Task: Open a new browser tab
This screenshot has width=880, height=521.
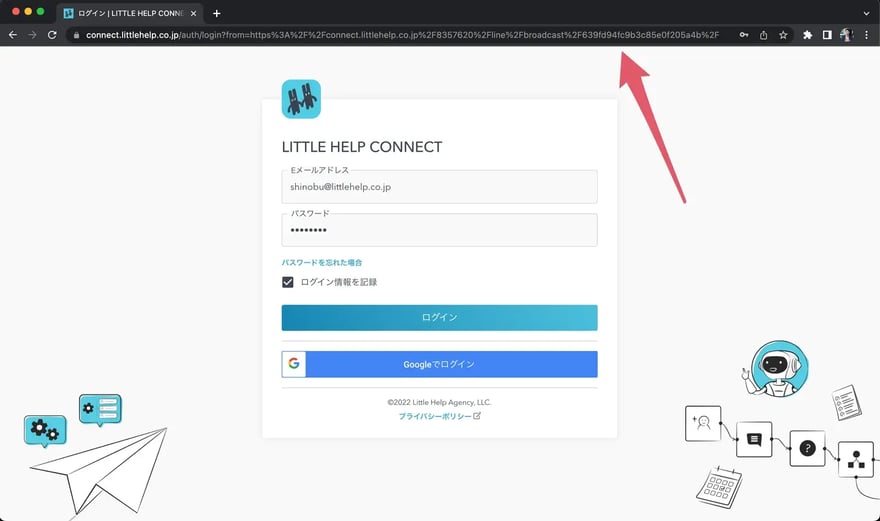Action: pyautogui.click(x=217, y=13)
